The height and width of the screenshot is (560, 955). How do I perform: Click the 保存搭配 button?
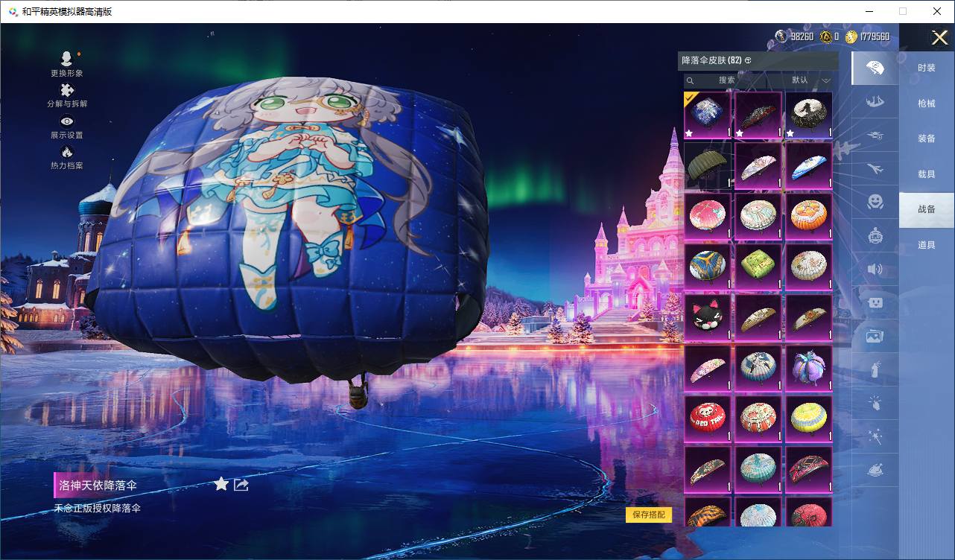649,515
